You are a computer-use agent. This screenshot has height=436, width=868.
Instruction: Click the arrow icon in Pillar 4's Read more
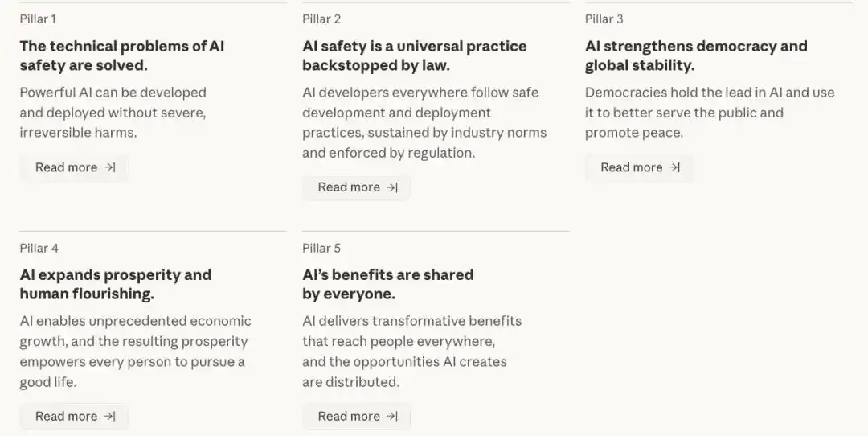tap(109, 416)
